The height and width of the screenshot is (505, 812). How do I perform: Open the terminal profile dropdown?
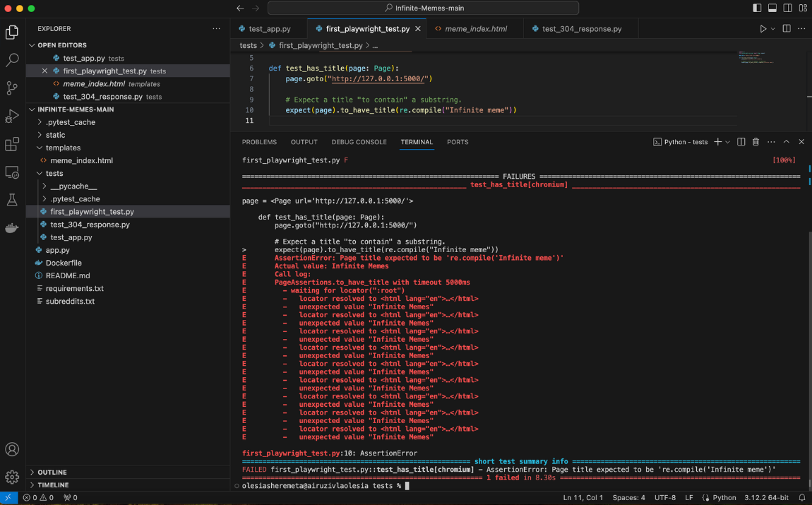(x=728, y=141)
